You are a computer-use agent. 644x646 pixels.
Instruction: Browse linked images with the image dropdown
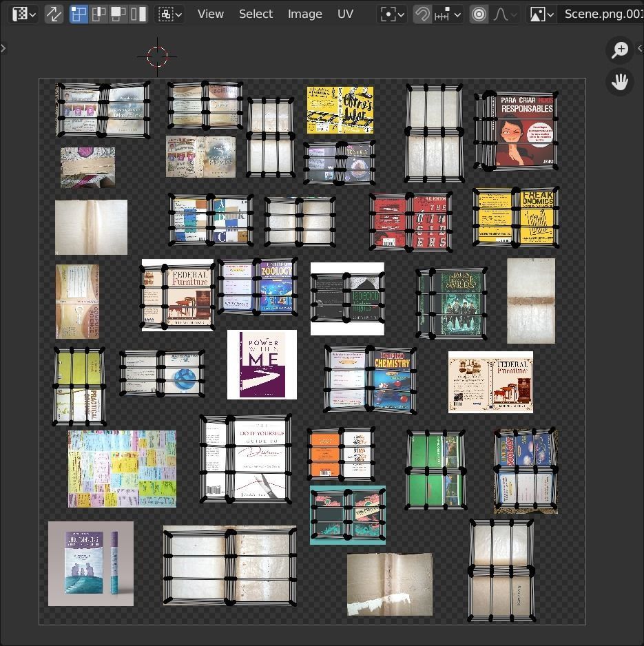[x=541, y=15]
